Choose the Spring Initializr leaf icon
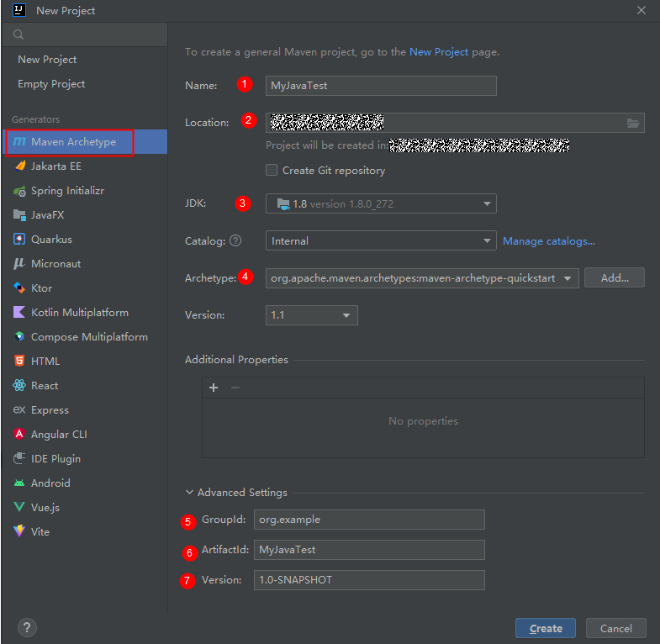The width and height of the screenshot is (660, 644). point(19,191)
